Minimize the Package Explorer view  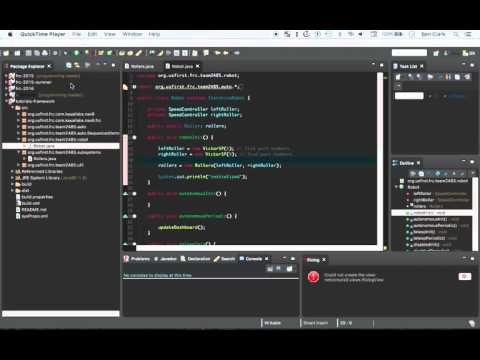click(x=105, y=65)
